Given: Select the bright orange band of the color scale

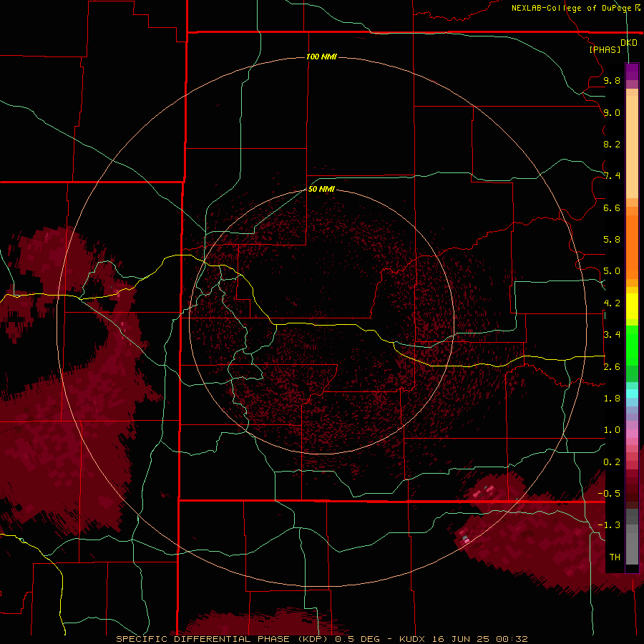Looking at the screenshot, I should click(632, 246).
